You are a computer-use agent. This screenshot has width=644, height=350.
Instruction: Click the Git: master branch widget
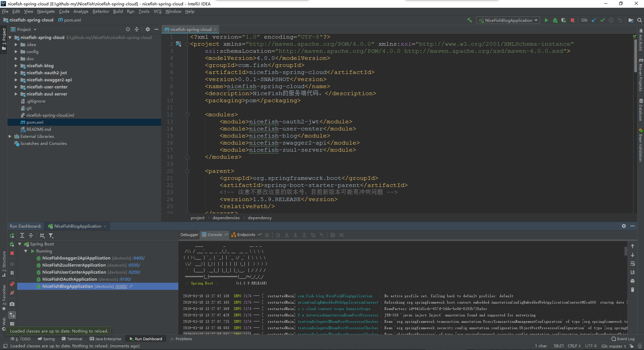point(613,346)
